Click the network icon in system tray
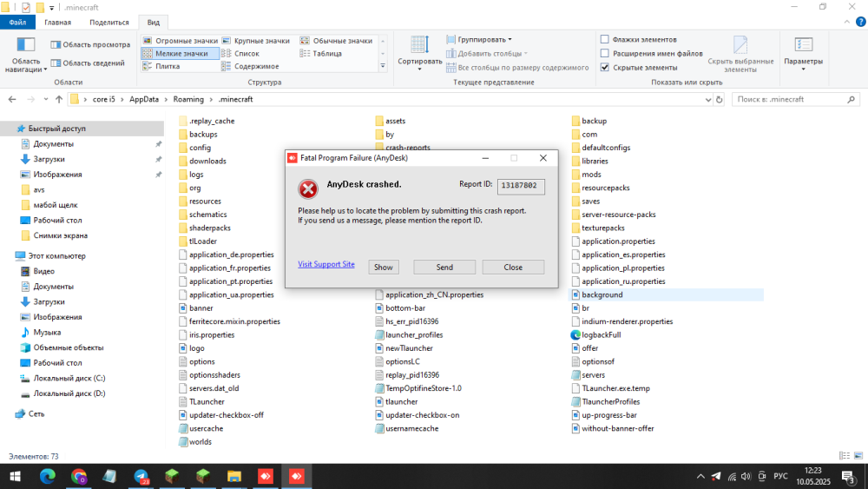 (x=732, y=476)
